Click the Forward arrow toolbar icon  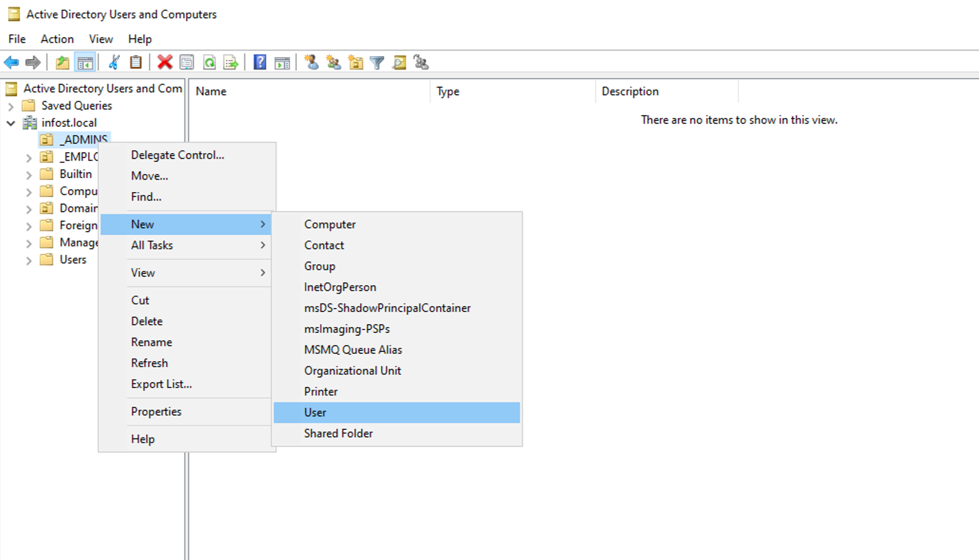point(33,62)
